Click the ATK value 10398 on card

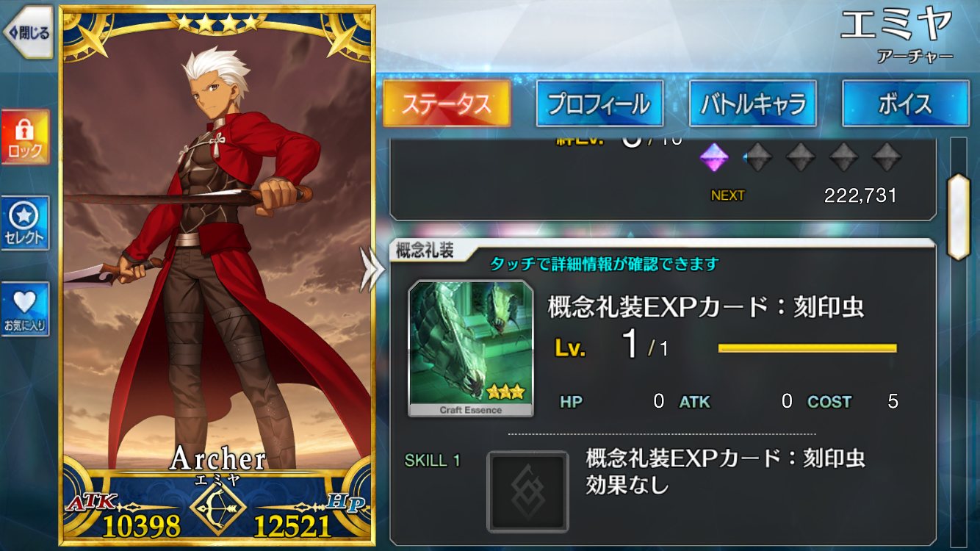pos(142,525)
